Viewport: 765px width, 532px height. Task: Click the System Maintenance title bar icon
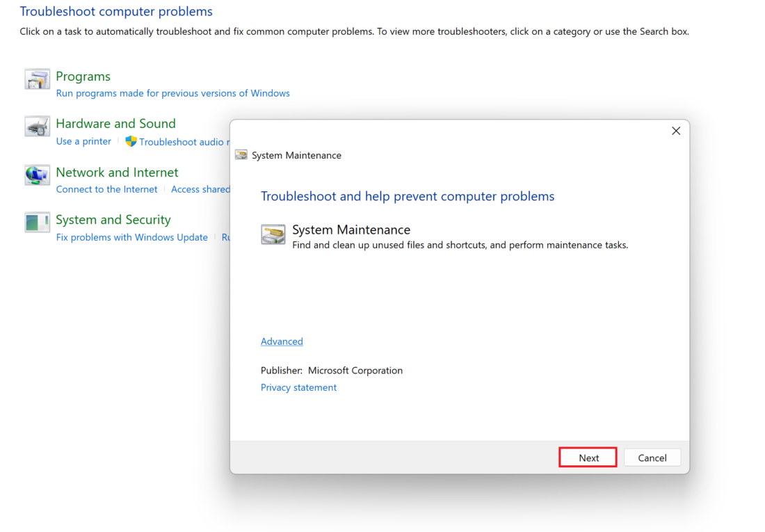click(241, 155)
